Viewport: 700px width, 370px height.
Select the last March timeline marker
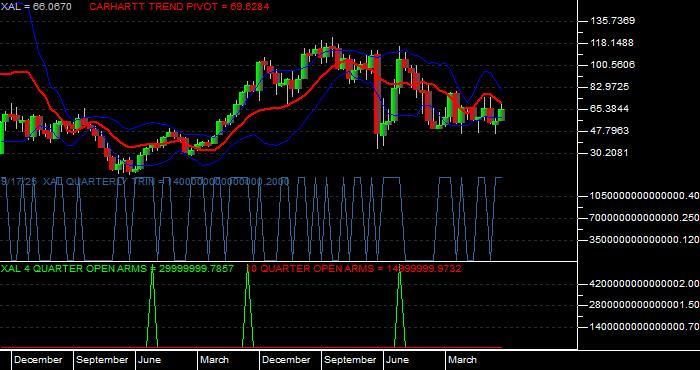coord(462,360)
